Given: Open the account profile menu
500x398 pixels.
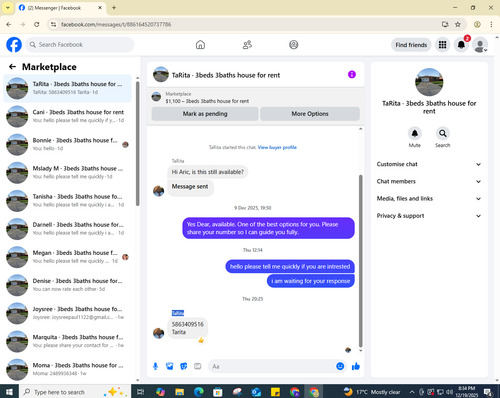Looking at the screenshot, I should click(480, 45).
